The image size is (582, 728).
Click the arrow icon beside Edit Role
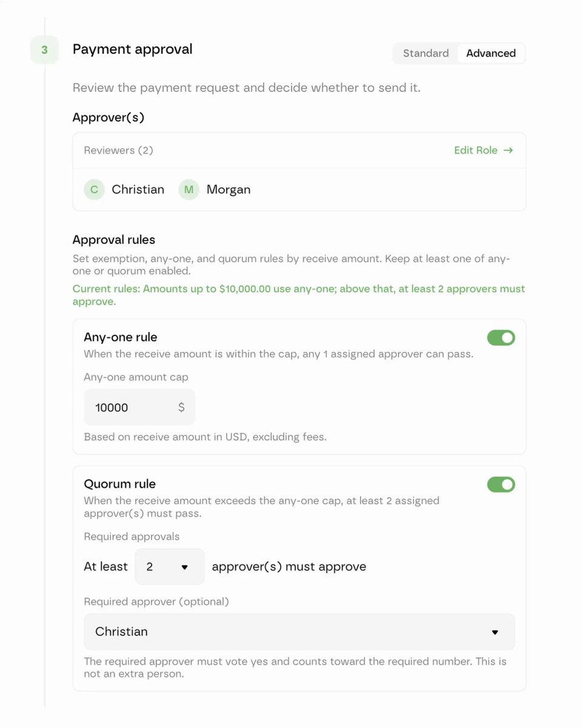(x=508, y=150)
